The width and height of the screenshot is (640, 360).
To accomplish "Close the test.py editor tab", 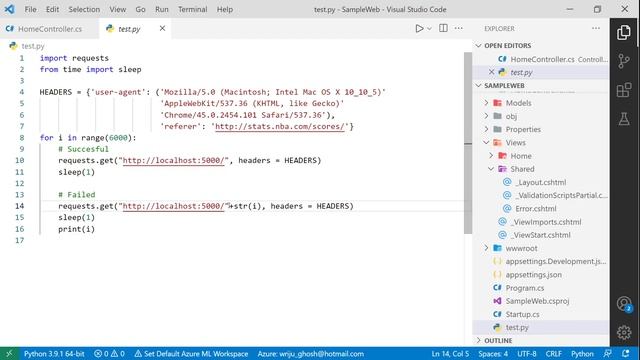I will coord(162,28).
